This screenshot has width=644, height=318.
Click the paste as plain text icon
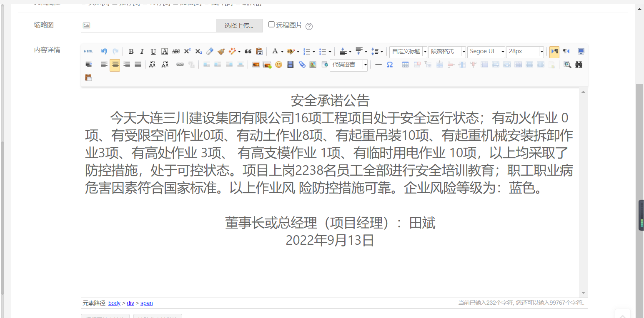pos(259,51)
